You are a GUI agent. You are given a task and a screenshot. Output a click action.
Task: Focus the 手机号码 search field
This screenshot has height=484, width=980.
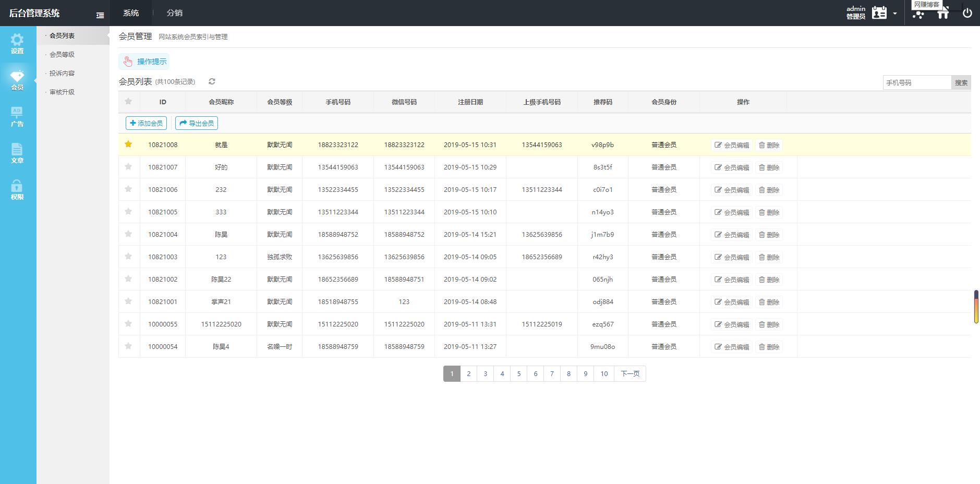[x=917, y=82]
